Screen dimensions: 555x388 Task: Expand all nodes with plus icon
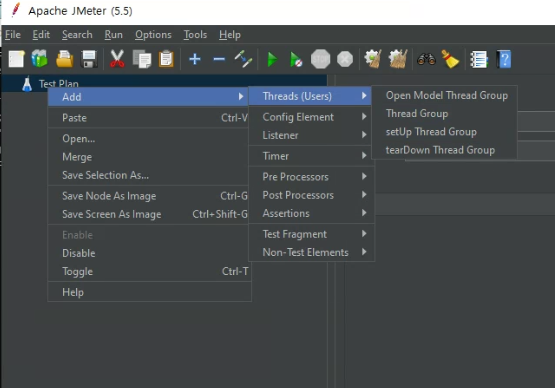coord(195,59)
